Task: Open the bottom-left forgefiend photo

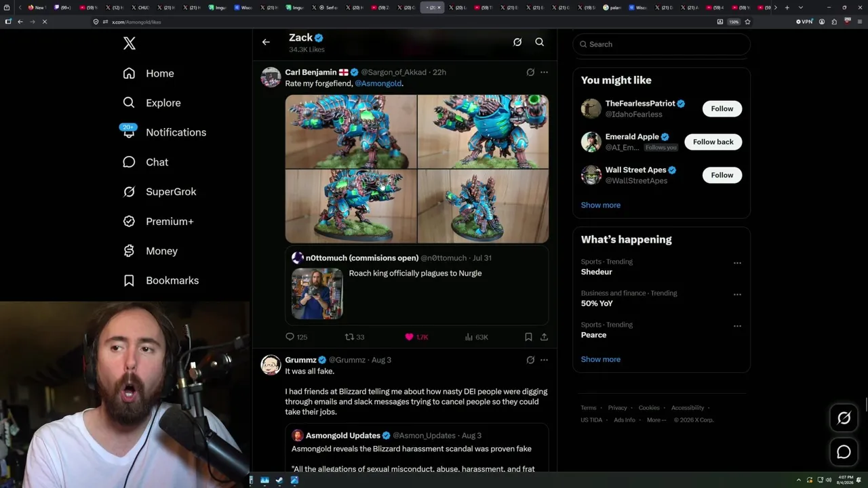Action: (x=351, y=206)
